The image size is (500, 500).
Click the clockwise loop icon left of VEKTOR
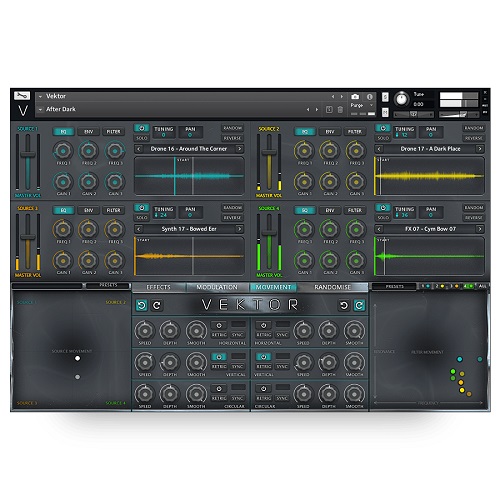click(x=157, y=305)
